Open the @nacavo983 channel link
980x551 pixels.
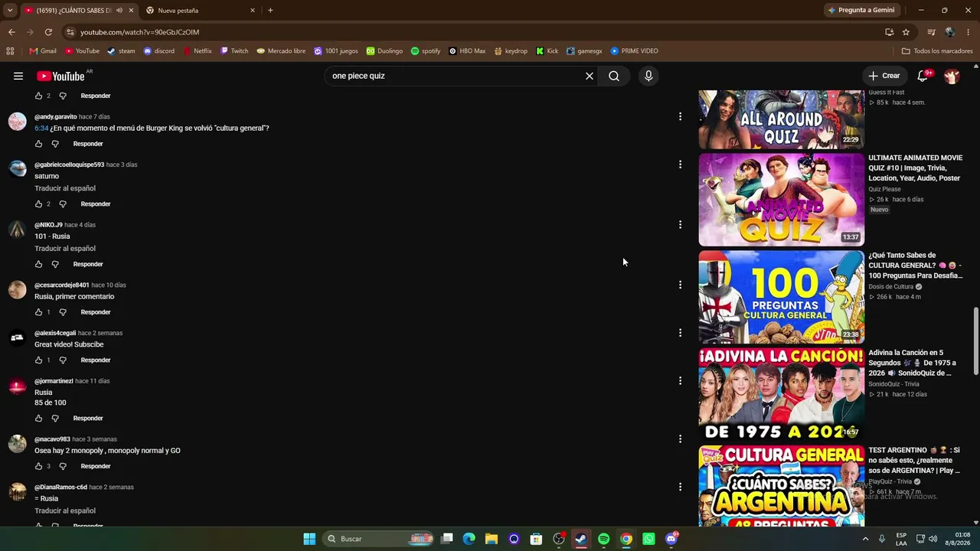coord(52,439)
